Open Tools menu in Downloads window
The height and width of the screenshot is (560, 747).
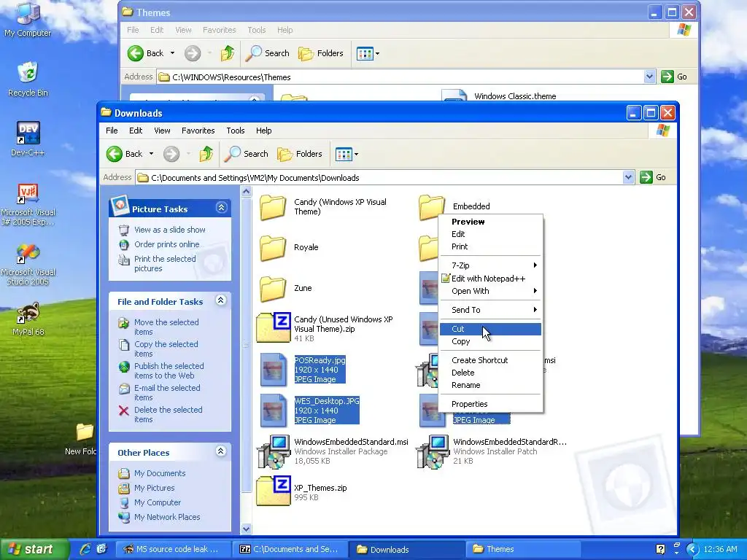pos(236,131)
